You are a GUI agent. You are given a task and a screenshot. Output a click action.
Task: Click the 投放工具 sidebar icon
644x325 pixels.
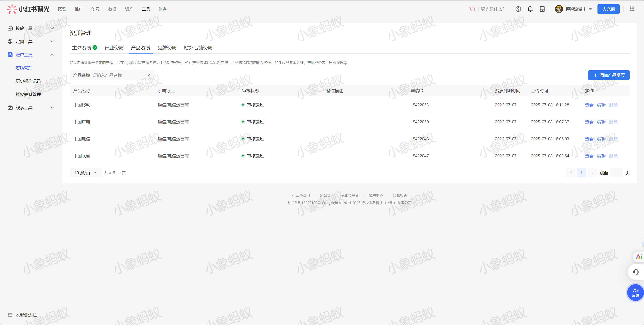pos(10,28)
